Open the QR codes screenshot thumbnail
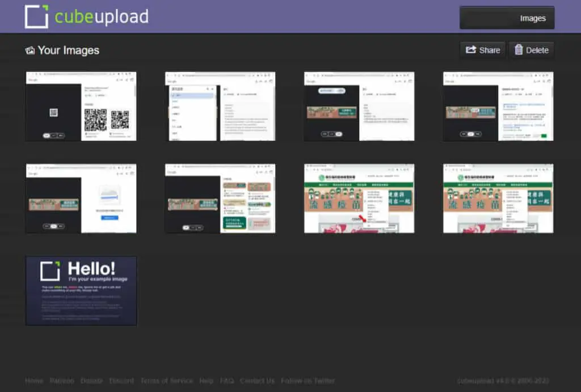 (81, 106)
